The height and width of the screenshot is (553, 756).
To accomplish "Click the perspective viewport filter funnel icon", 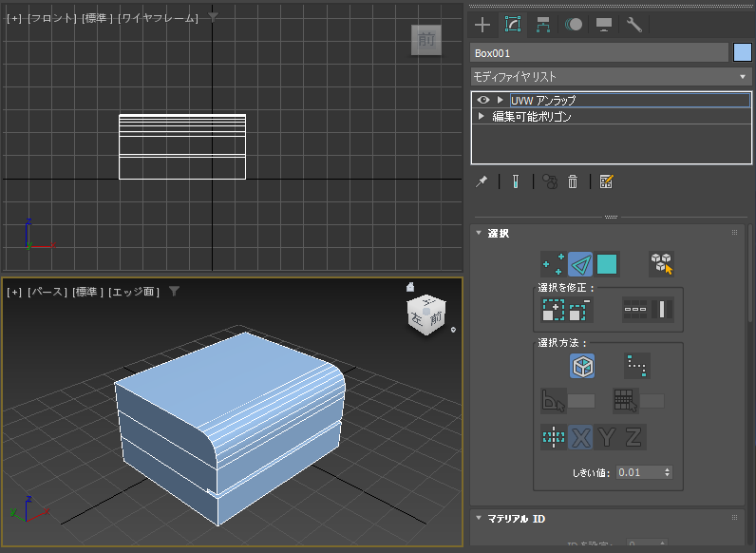I will 174,291.
